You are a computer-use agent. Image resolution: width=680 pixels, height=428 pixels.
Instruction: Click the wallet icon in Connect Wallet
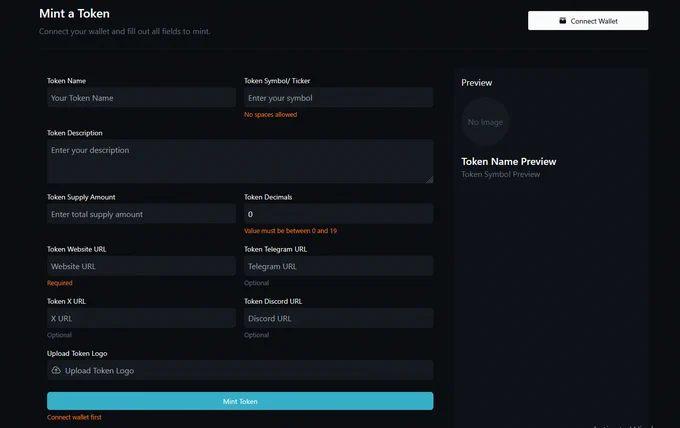point(562,20)
